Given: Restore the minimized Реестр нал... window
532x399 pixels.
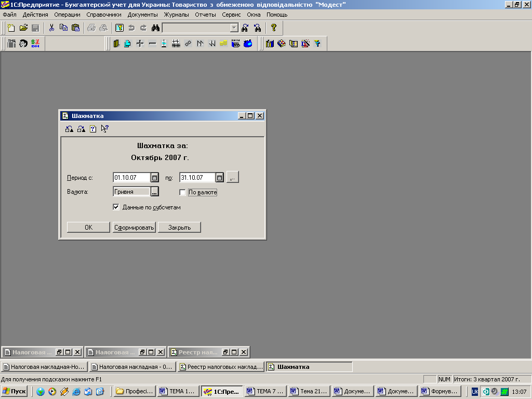Looking at the screenshot, I should (x=225, y=352).
